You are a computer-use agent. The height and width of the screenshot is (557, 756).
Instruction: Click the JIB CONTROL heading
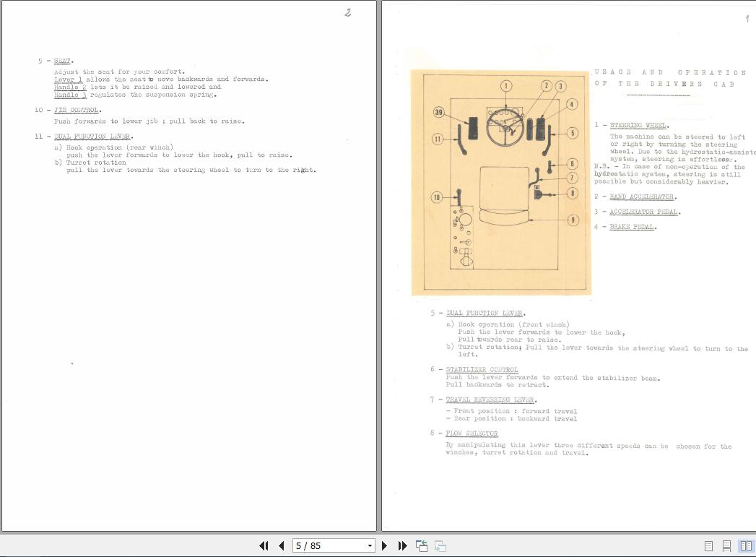click(77, 110)
